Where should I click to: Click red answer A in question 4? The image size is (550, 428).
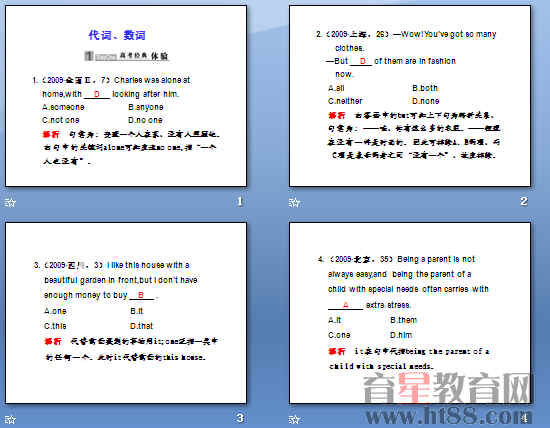pyautogui.click(x=346, y=305)
